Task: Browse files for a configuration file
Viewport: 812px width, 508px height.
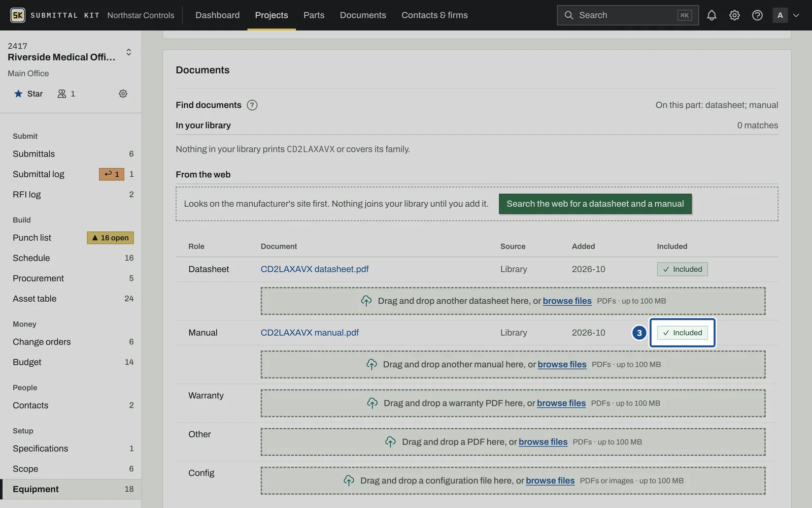Action: coord(550,480)
